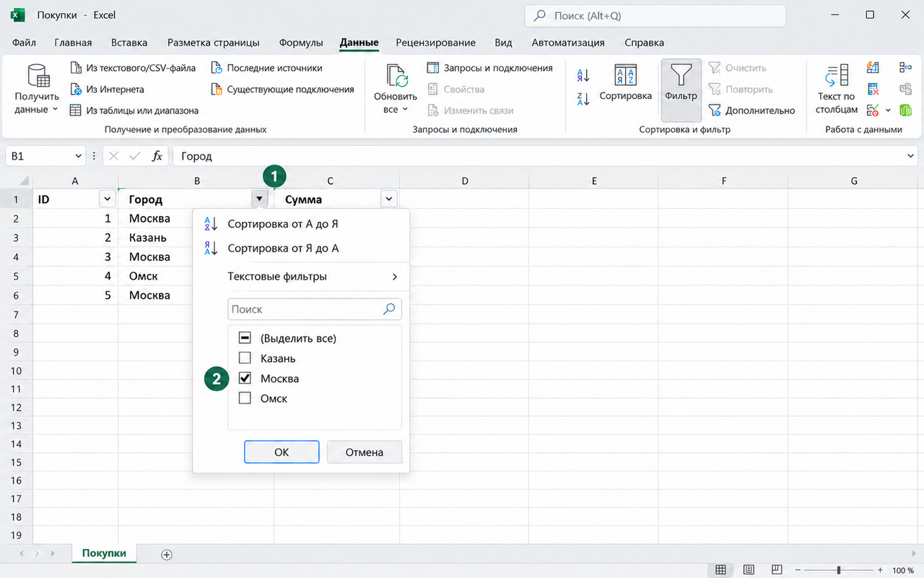Open the Город column filter dropdown
Image resolution: width=924 pixels, height=578 pixels.
pyautogui.click(x=259, y=199)
